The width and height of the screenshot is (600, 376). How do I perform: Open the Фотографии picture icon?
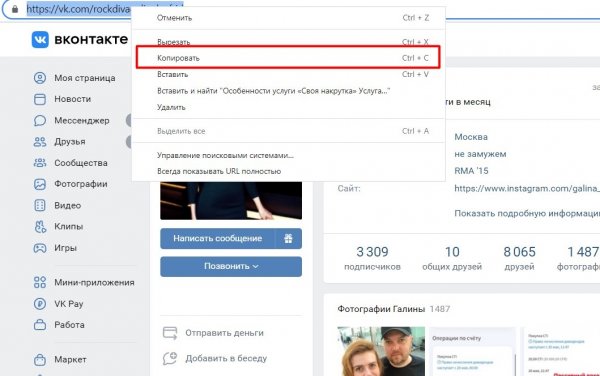tap(40, 184)
